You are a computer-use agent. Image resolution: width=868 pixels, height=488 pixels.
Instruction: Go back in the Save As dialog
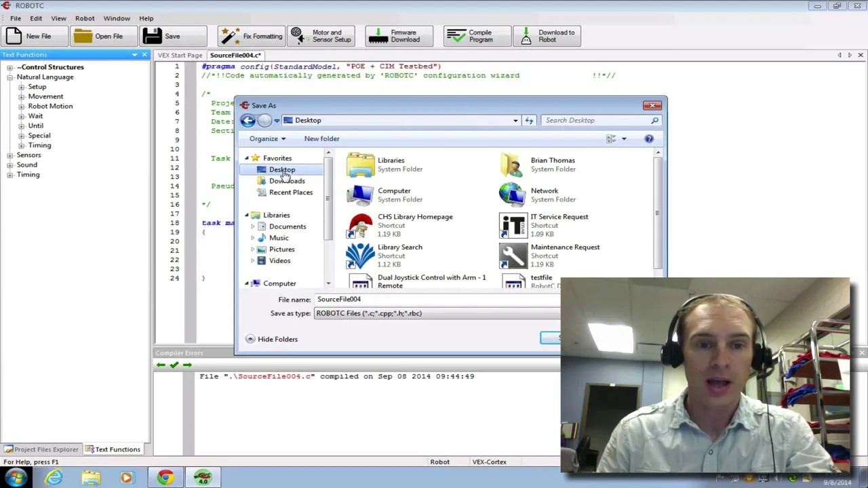point(248,121)
